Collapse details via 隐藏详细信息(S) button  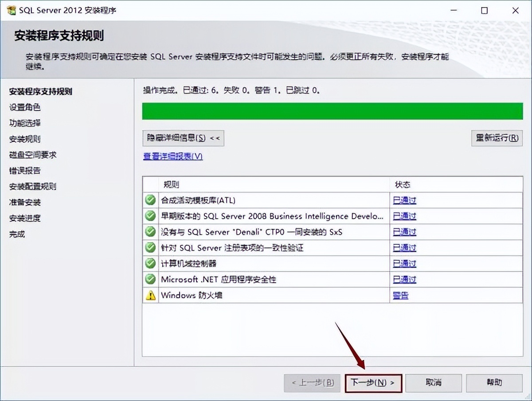(182, 138)
